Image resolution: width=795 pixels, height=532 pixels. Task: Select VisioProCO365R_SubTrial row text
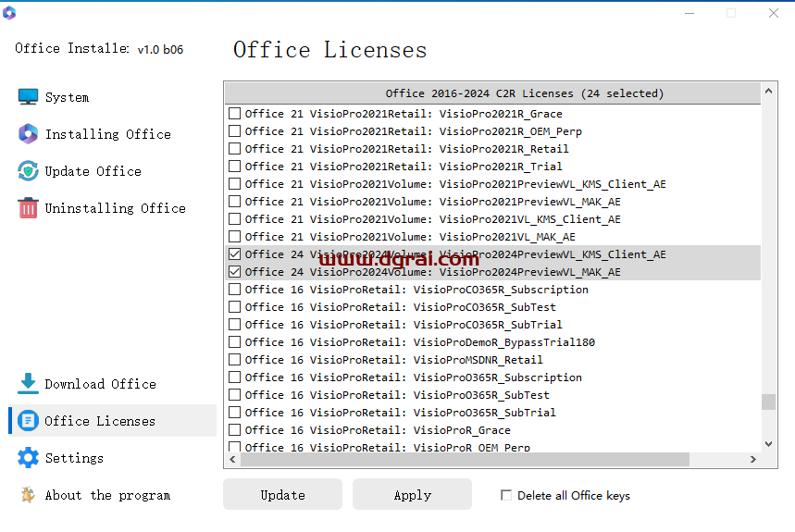pos(404,325)
